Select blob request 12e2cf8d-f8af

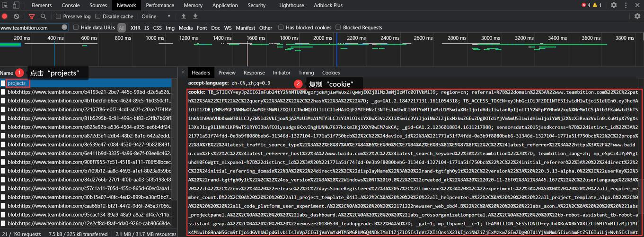click(x=89, y=223)
